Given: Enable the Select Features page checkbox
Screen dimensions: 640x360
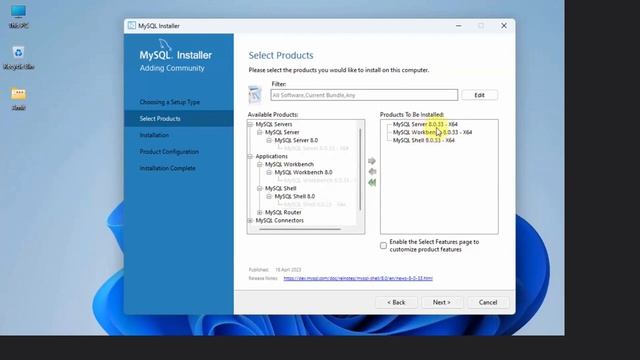Looking at the screenshot, I should click(383, 246).
